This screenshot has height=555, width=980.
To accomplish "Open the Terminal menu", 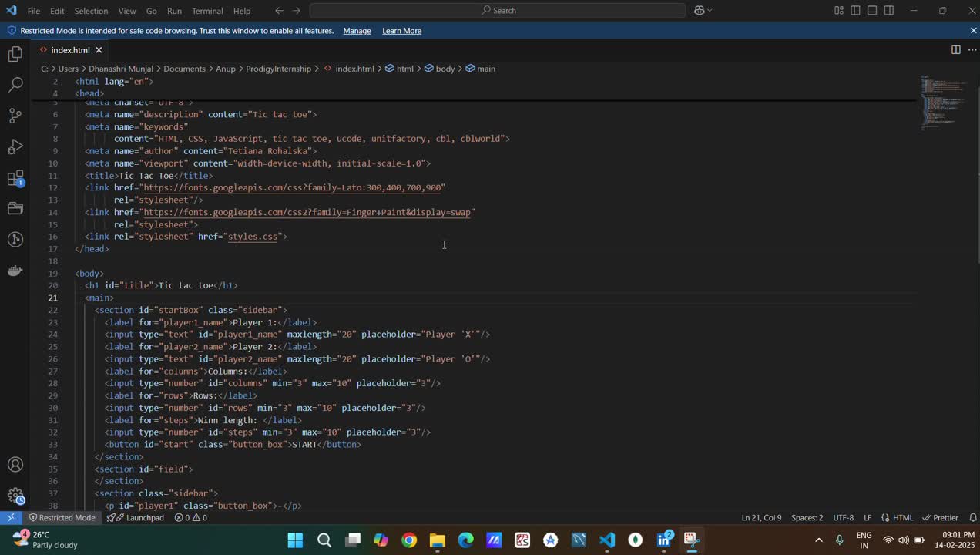I will click(207, 11).
